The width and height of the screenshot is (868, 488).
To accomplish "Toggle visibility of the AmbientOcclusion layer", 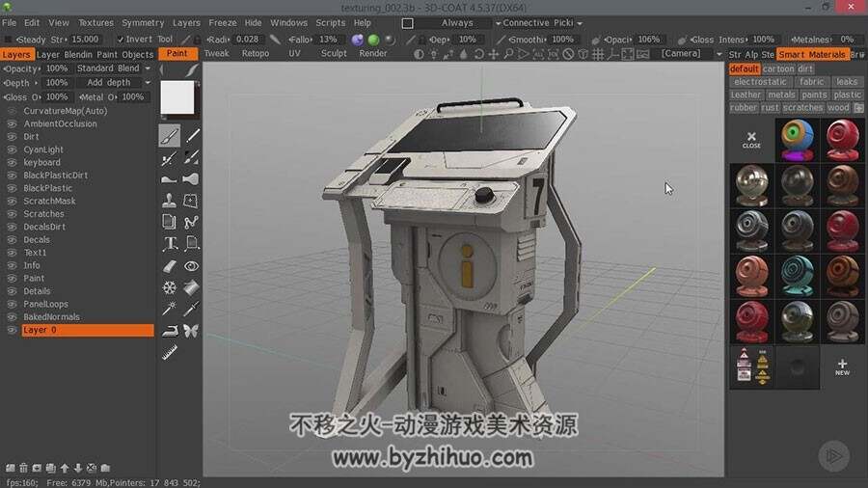I will [x=11, y=124].
